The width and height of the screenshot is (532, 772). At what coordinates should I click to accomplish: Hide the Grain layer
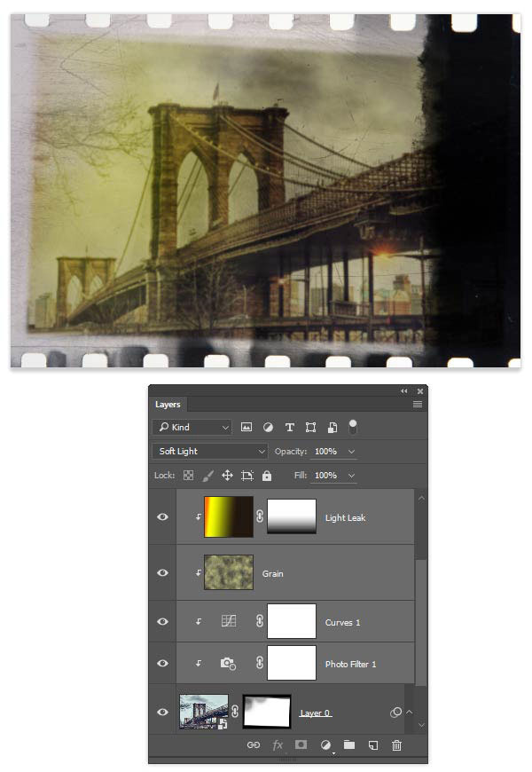(162, 572)
